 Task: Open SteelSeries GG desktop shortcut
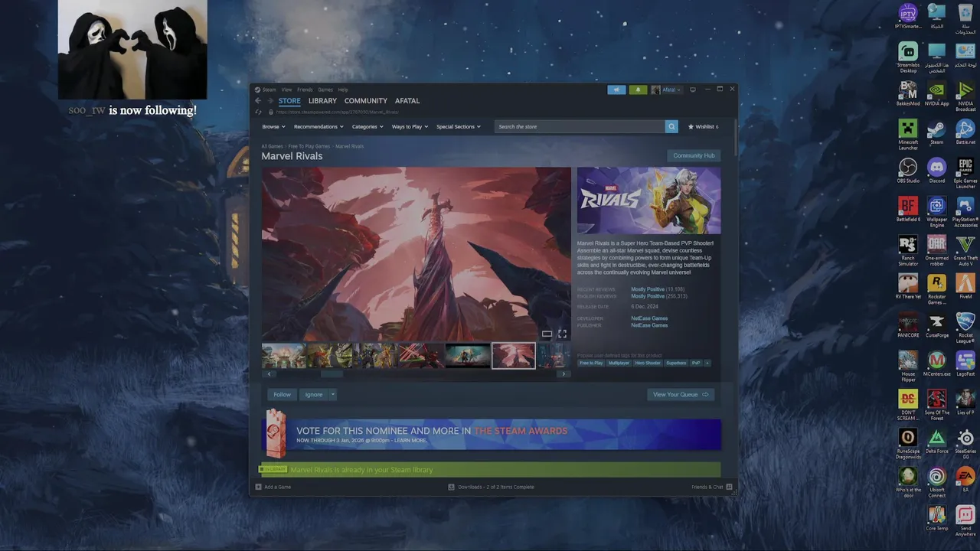(965, 444)
